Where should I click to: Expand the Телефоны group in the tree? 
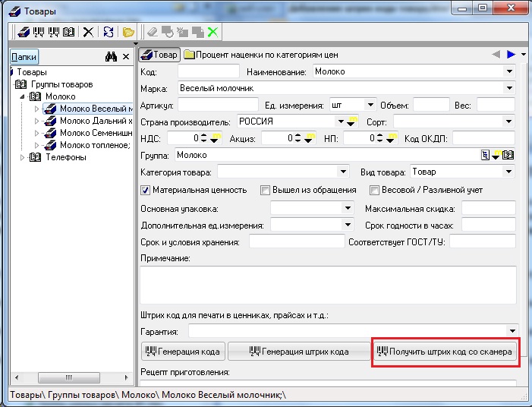(x=23, y=157)
